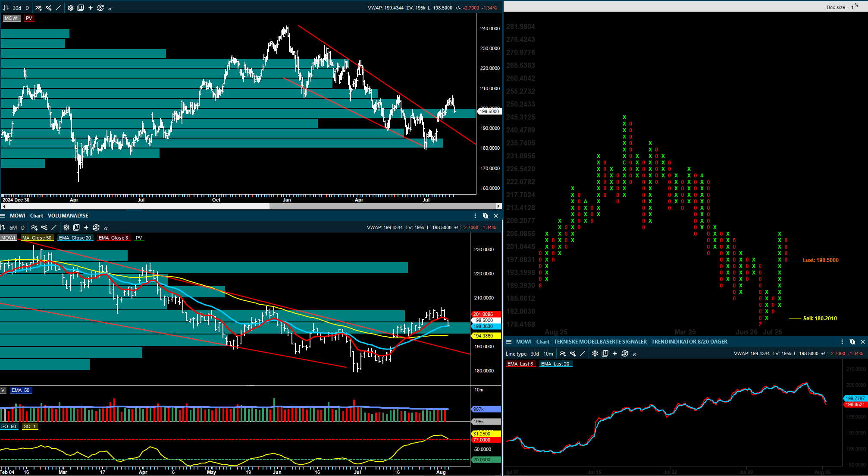Collapse the top chart toolbar with double chevron

[110, 8]
